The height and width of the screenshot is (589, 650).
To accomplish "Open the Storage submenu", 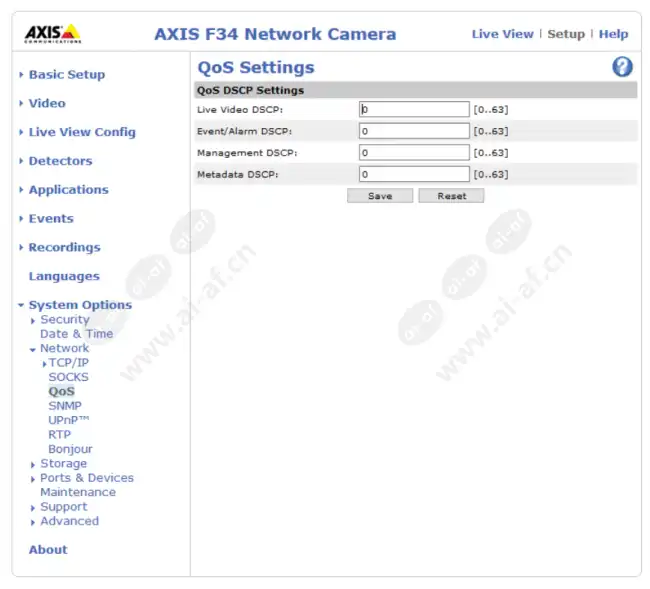I will (x=63, y=463).
